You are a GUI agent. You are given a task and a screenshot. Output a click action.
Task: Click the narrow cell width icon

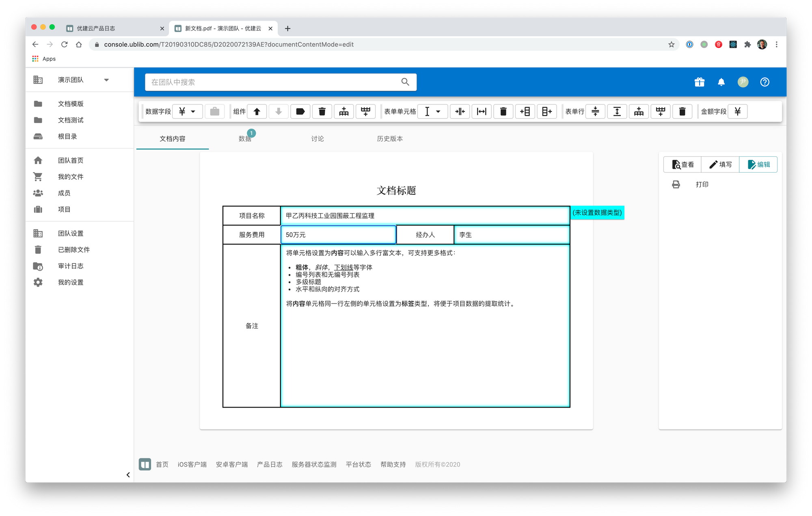[x=460, y=111]
